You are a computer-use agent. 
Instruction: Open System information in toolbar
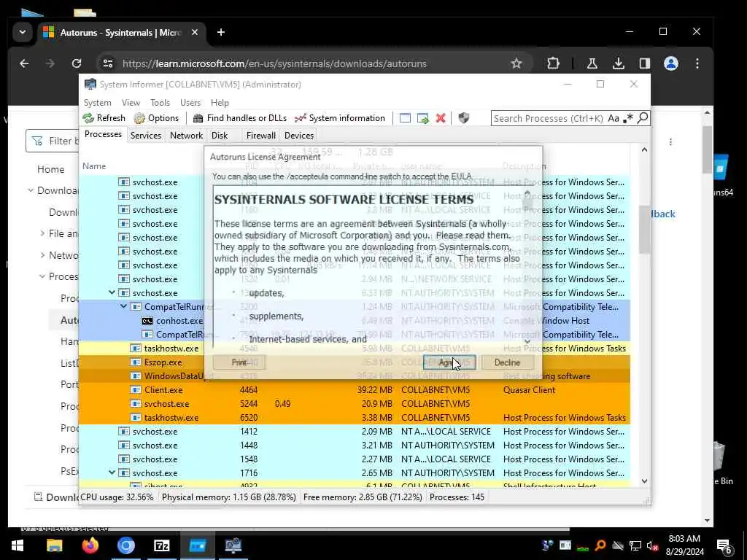pyautogui.click(x=340, y=118)
